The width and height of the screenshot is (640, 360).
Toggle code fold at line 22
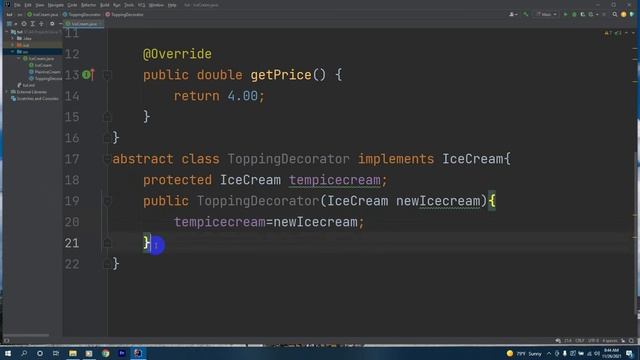click(x=107, y=264)
